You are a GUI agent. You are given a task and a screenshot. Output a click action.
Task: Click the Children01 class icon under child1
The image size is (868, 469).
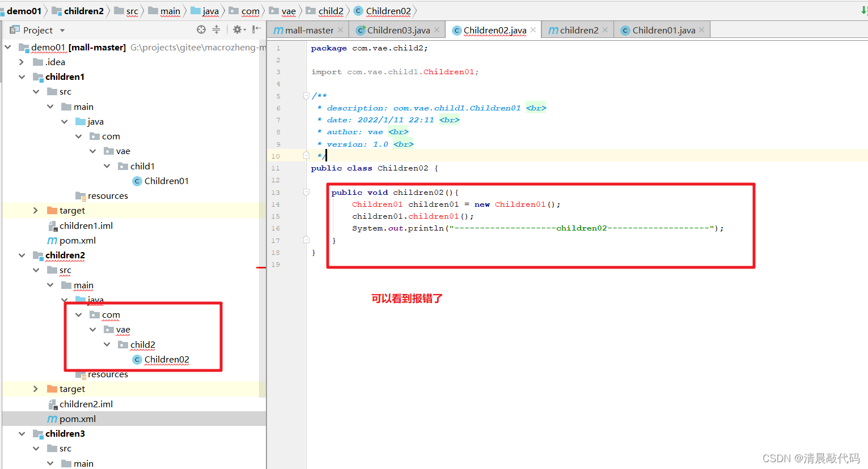[137, 181]
